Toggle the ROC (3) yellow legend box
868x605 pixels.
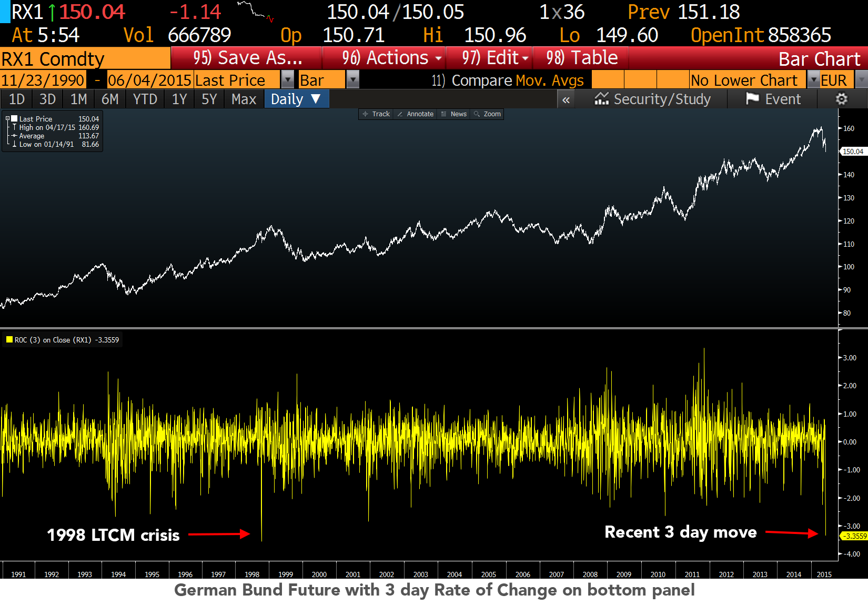[x=9, y=340]
